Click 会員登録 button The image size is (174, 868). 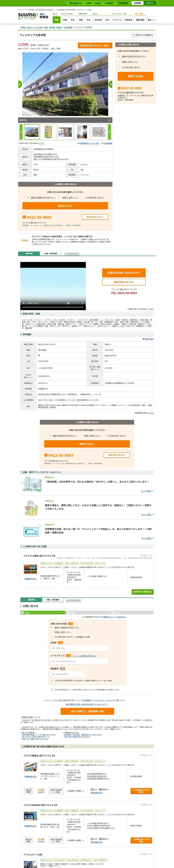point(137,3)
